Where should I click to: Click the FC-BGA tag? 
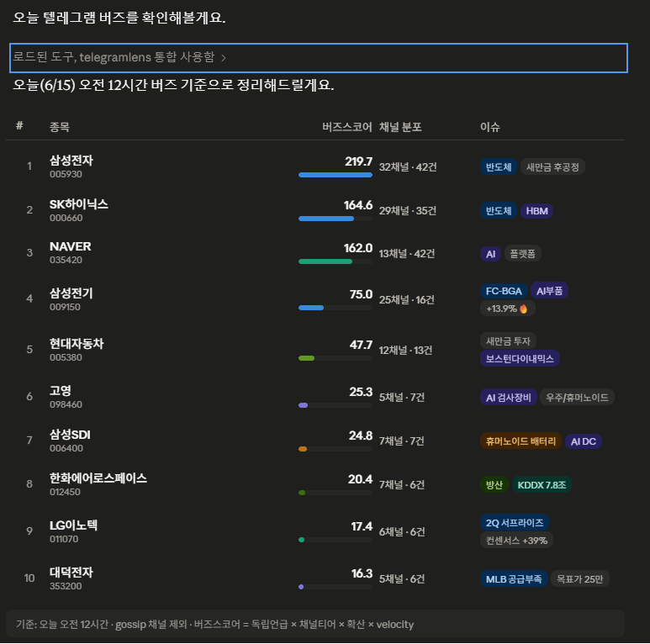coord(504,291)
